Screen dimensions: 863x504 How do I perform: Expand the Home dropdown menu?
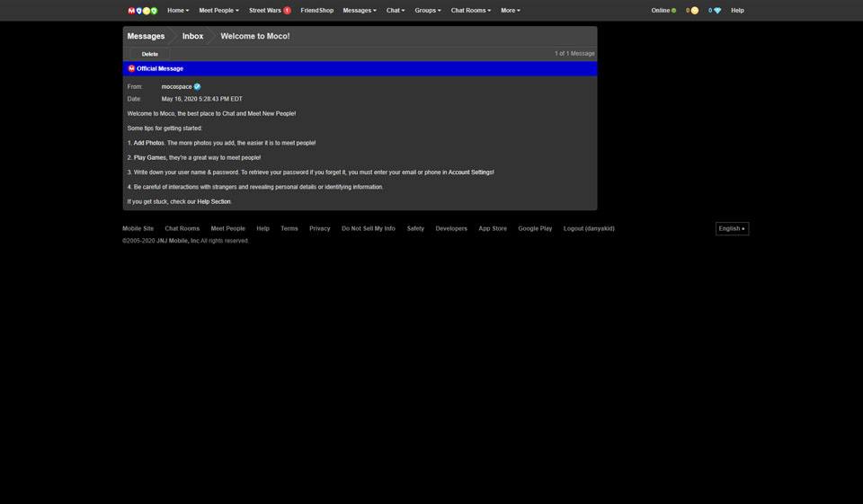pyautogui.click(x=178, y=11)
